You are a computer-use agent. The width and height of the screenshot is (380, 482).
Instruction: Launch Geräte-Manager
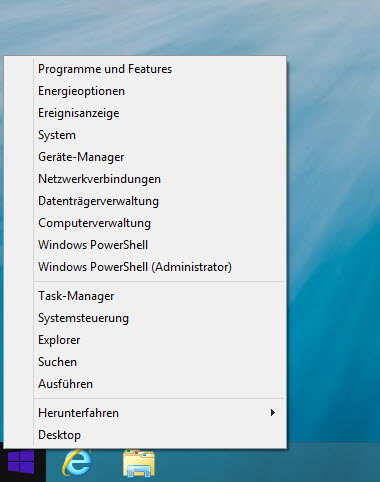(81, 157)
